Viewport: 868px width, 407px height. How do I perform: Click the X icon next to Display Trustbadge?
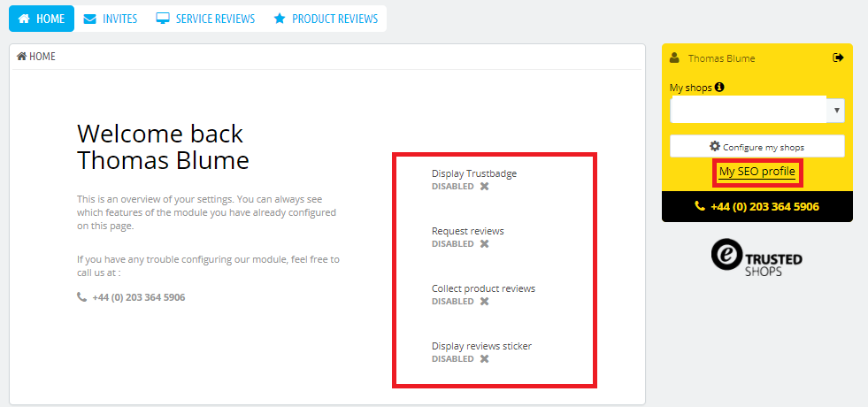484,186
